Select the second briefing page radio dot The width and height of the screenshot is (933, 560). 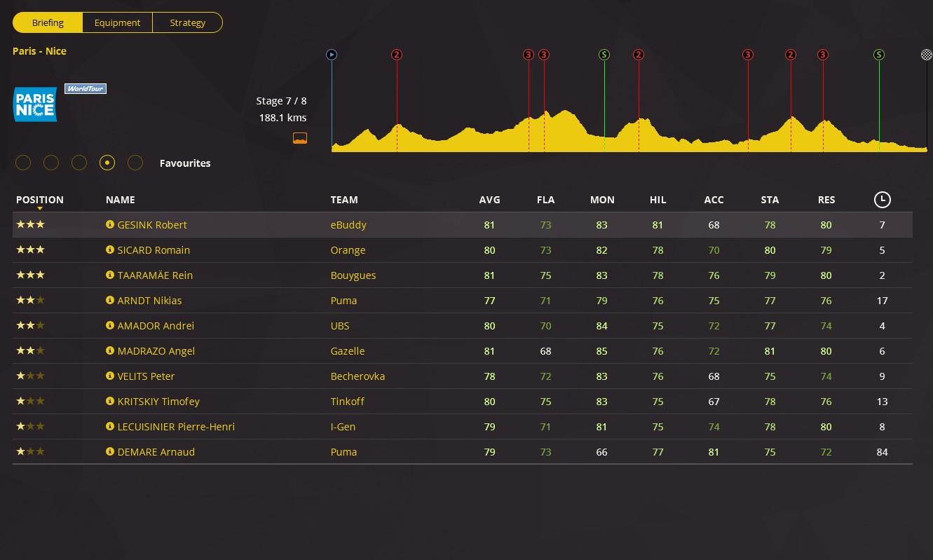[x=51, y=163]
